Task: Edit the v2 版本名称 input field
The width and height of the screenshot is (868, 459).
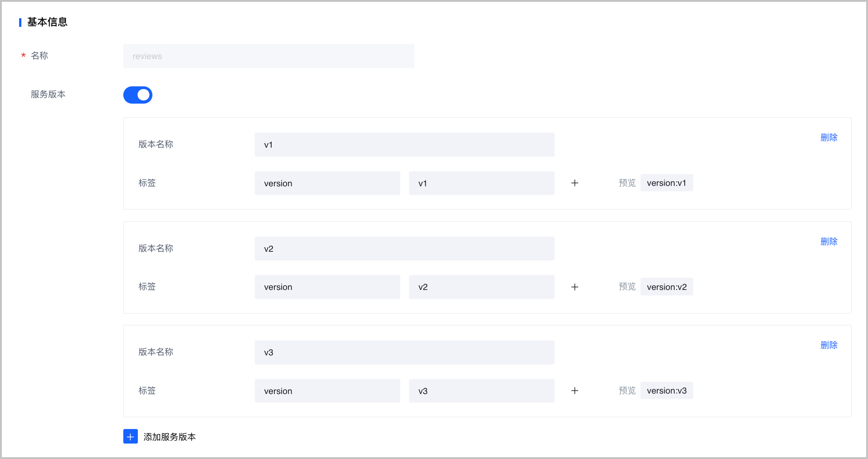Action: (404, 249)
